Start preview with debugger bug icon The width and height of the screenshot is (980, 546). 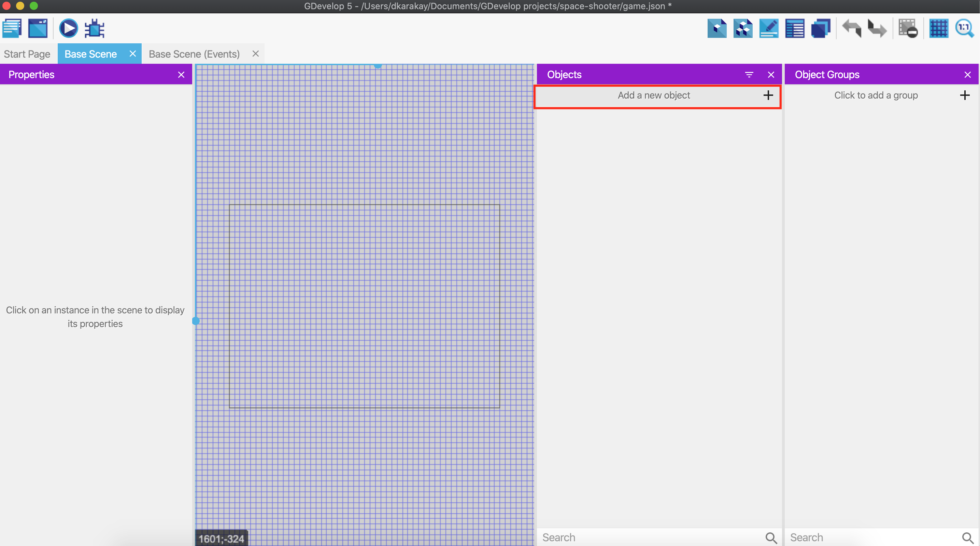pos(94,28)
